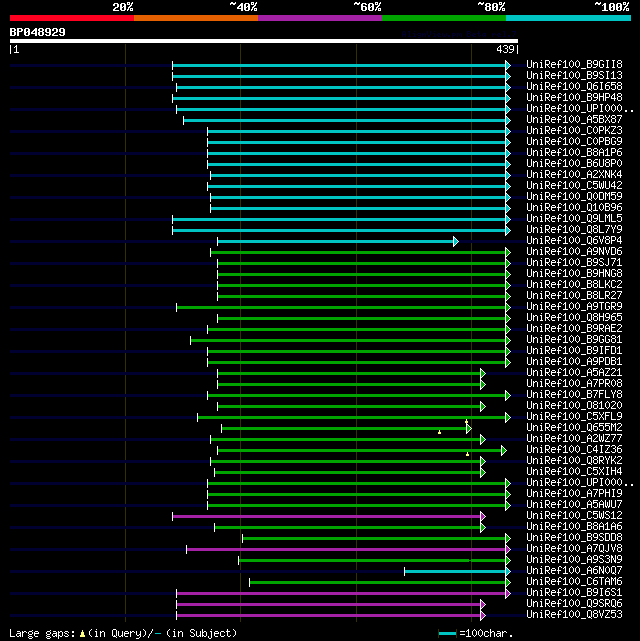
Task: Click the UniRef100_C0PKZ3 label
Action: [574, 131]
